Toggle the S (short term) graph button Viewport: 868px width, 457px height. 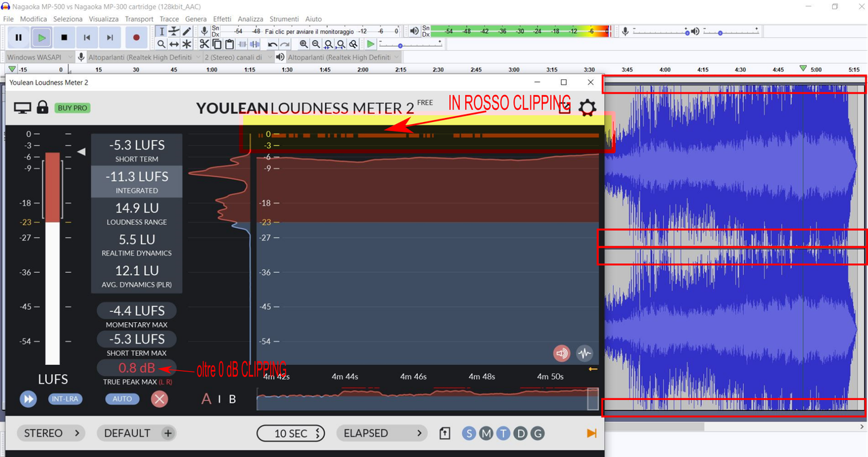[469, 433]
